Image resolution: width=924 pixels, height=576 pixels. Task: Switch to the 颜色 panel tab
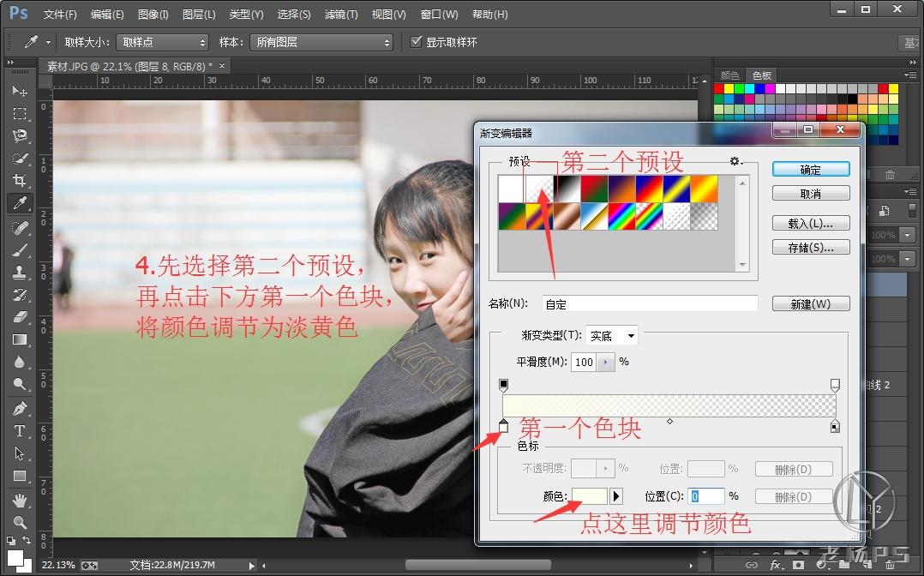729,75
